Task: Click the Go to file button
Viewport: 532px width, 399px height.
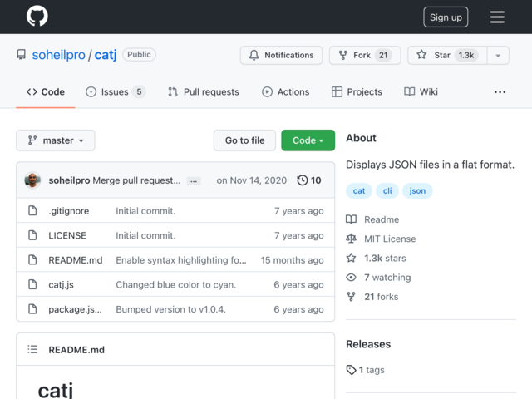Action: coord(244,140)
